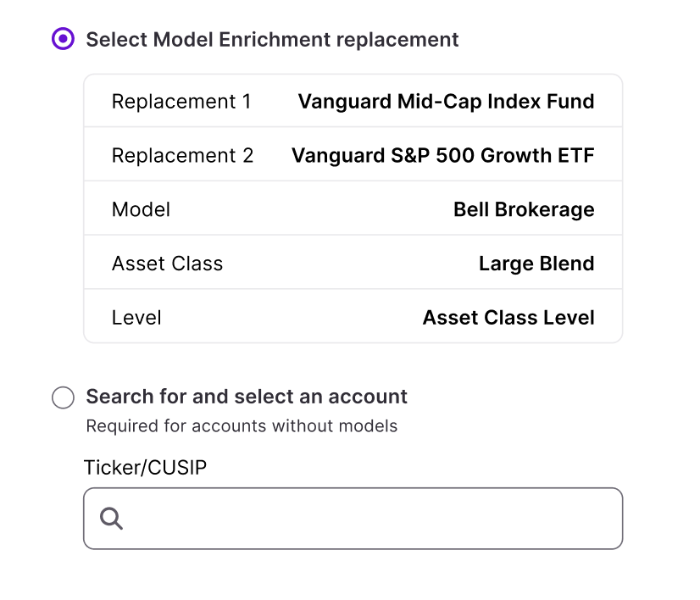Click the magnifier icon in the Ticker/CUSIP field
700x600 pixels.
[x=112, y=518]
